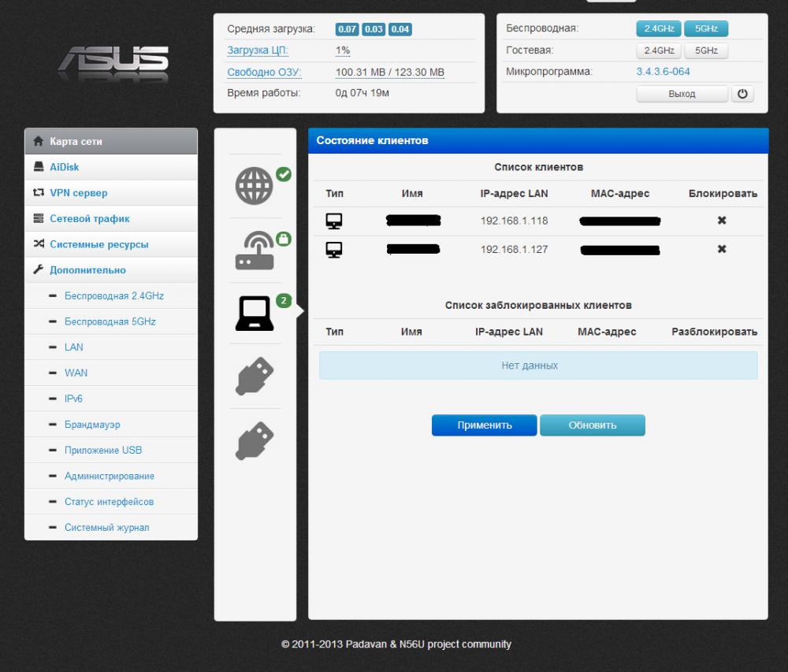Click the Internet globe status icon

[255, 187]
